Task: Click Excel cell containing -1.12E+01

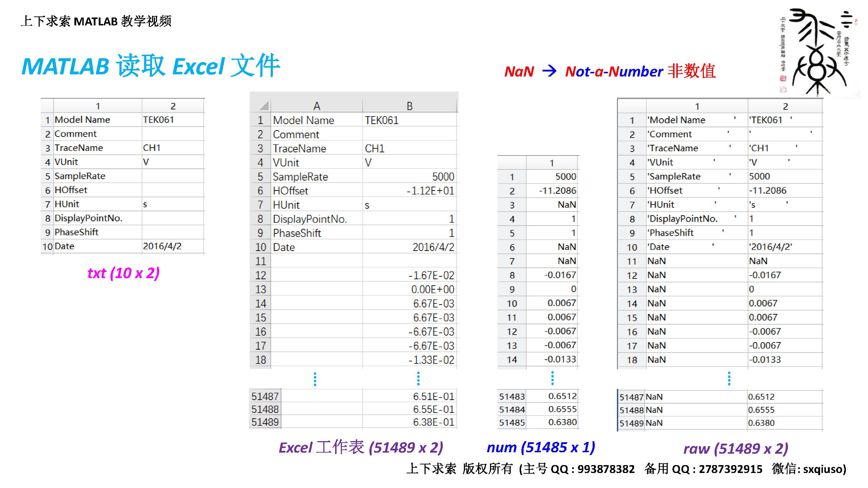Action: click(x=430, y=191)
